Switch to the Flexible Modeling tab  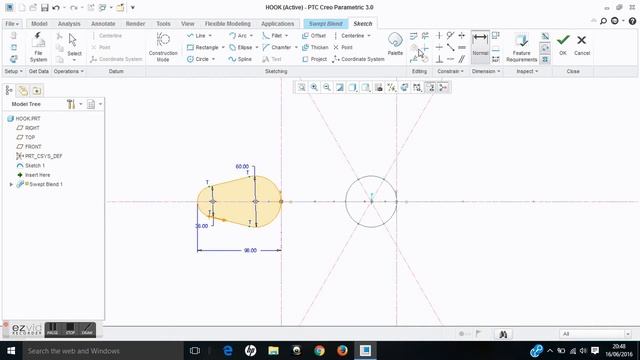[x=228, y=24]
